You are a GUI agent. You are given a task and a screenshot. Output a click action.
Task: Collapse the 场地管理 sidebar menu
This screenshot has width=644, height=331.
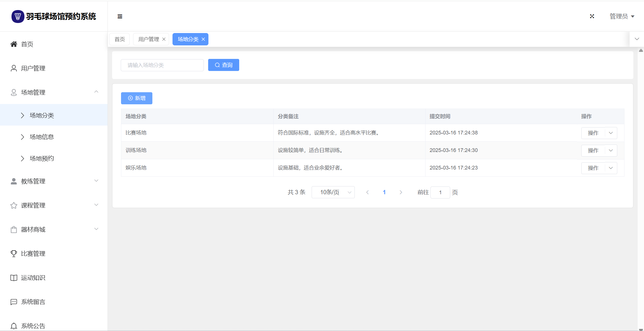96,92
